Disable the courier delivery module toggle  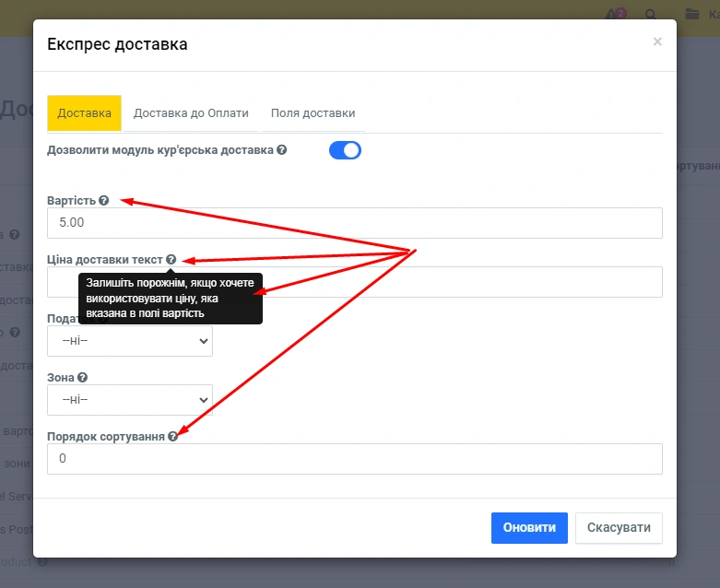pyautogui.click(x=345, y=150)
